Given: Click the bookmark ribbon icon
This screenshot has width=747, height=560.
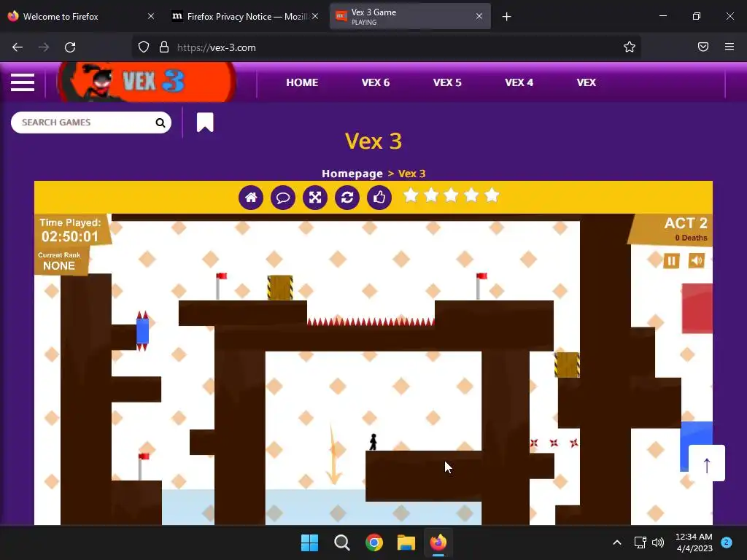Looking at the screenshot, I should [x=205, y=122].
